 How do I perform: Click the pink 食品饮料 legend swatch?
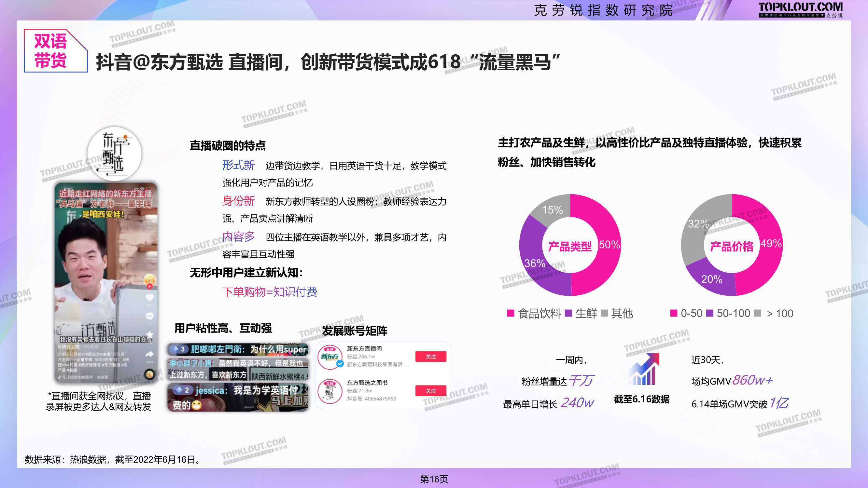(x=511, y=313)
